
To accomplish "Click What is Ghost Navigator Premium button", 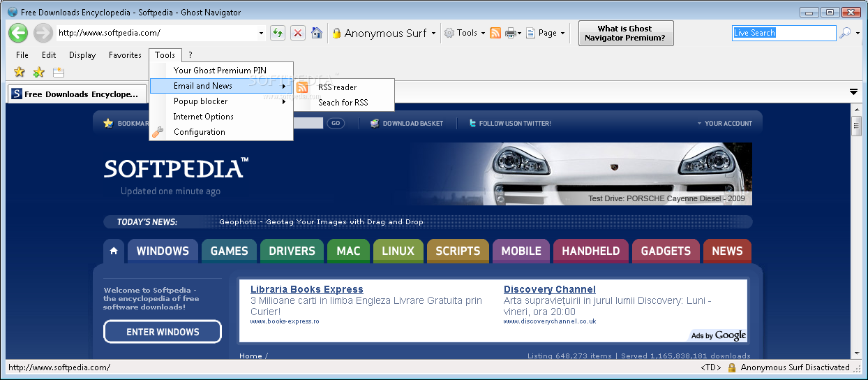I will click(x=626, y=33).
